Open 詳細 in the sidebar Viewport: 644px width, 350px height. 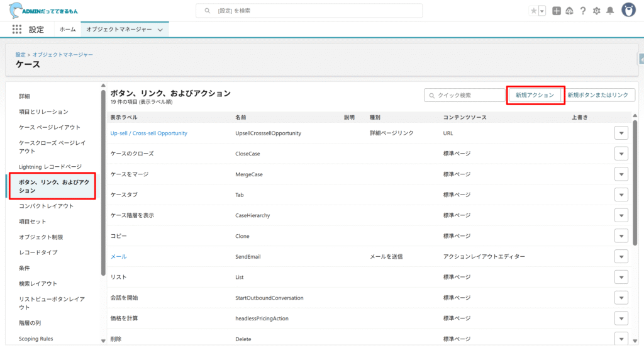point(25,96)
